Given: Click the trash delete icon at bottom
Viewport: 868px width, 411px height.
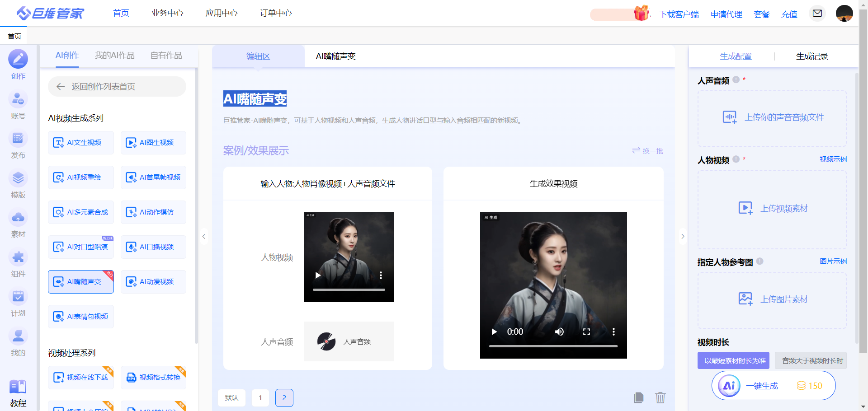Looking at the screenshot, I should pos(660,397).
